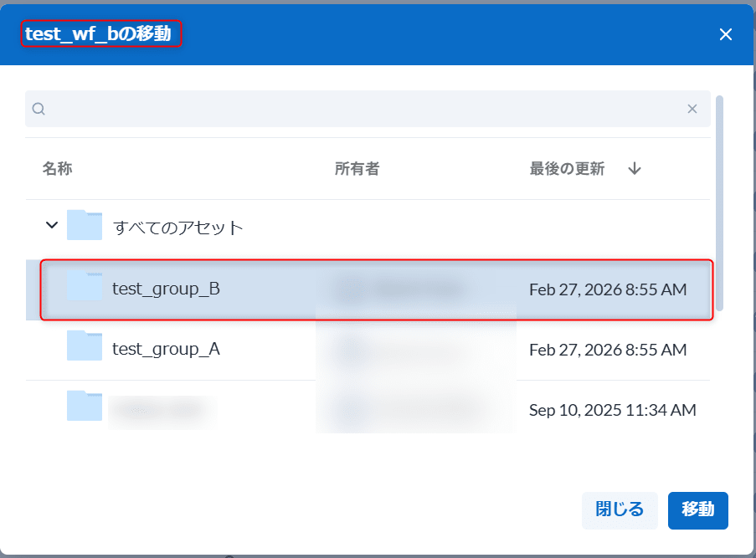Click the sort arrow next to 最後の更新

click(x=635, y=168)
